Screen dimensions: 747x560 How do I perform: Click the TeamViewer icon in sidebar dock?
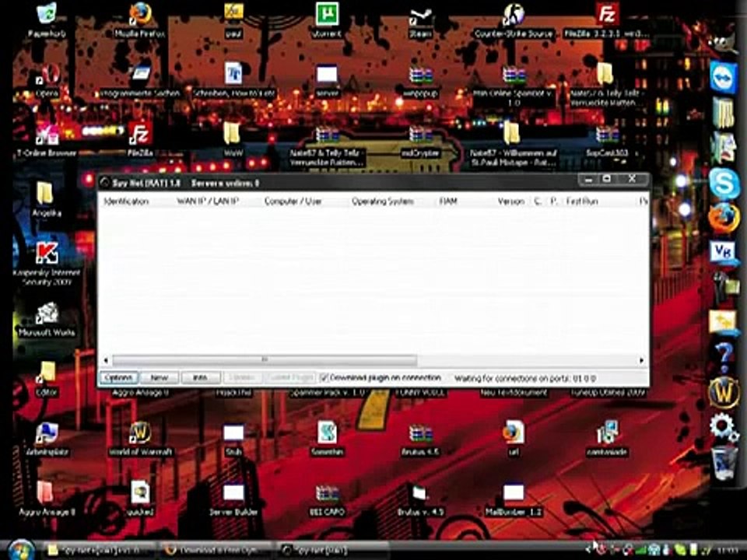724,77
